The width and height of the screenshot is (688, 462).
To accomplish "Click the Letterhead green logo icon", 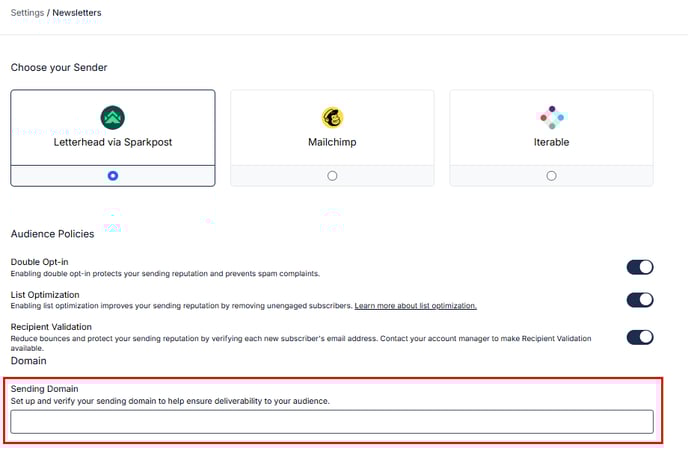I will click(112, 118).
